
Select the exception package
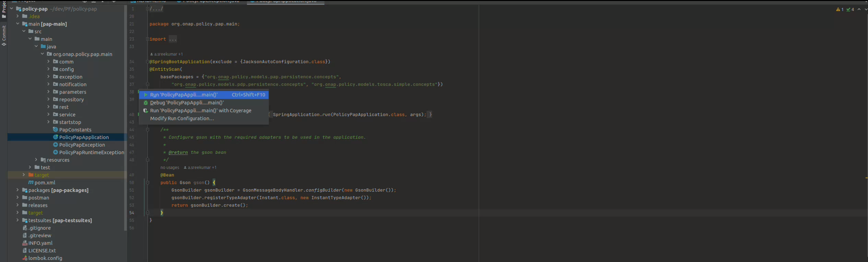pos(71,77)
